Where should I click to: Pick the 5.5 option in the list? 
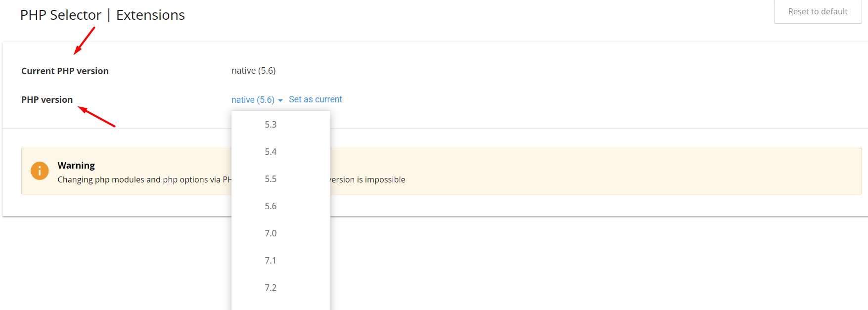click(271, 179)
